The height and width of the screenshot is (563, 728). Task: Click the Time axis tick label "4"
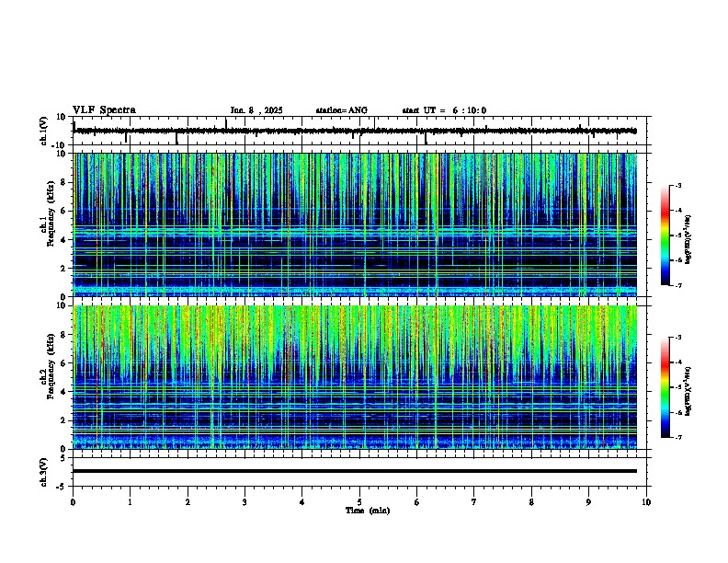(302, 502)
